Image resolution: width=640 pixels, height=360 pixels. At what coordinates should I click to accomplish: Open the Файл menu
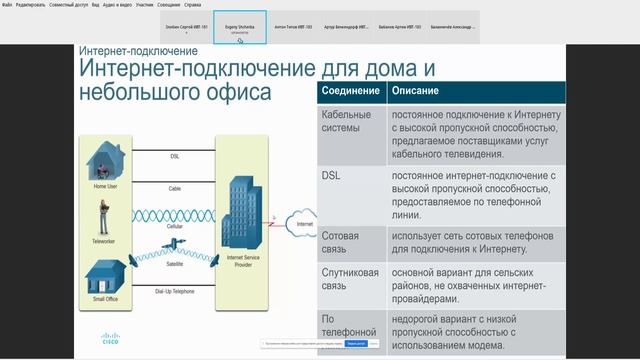pyautogui.click(x=7, y=5)
